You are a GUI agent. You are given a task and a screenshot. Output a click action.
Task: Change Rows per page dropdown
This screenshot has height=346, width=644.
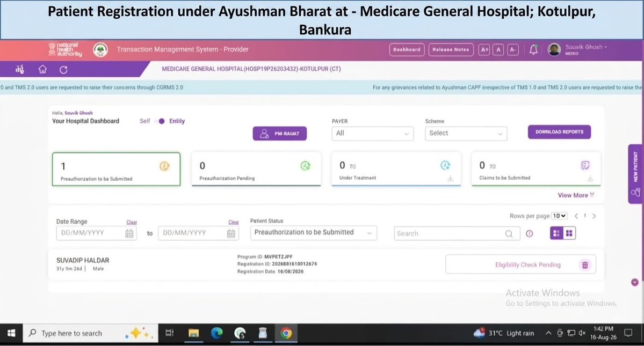[559, 216]
